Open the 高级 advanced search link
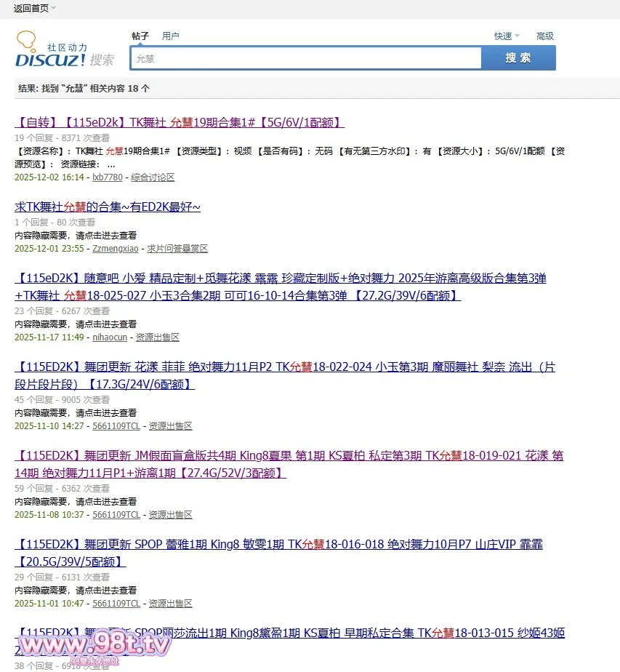 tap(544, 36)
